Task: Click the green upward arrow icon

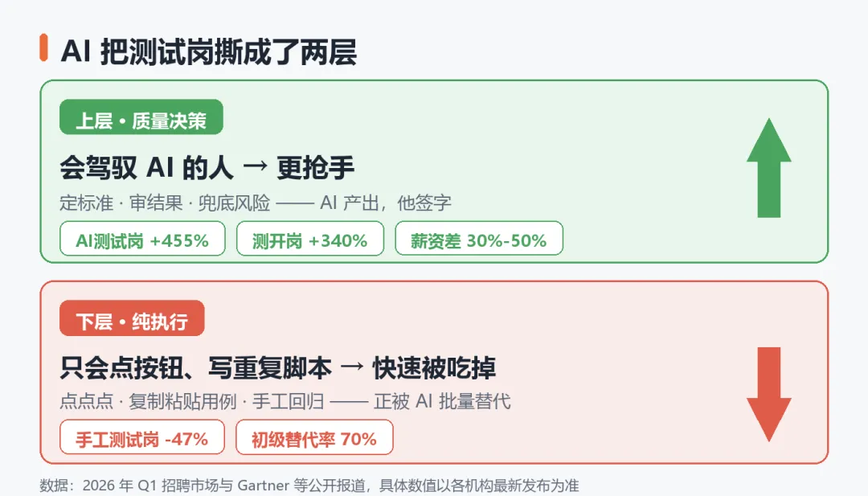Action: click(769, 168)
